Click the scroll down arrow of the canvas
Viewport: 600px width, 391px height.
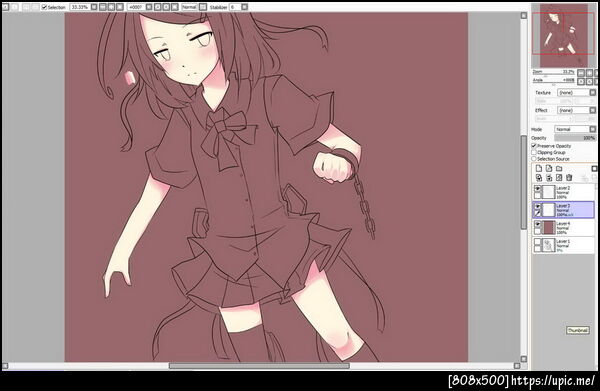pyautogui.click(x=524, y=358)
